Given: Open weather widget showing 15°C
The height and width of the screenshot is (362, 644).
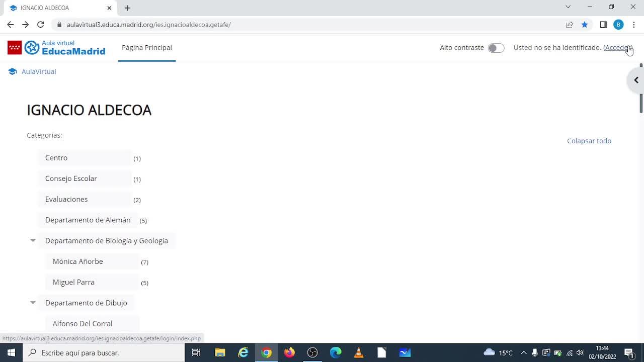Looking at the screenshot, I should click(498, 352).
